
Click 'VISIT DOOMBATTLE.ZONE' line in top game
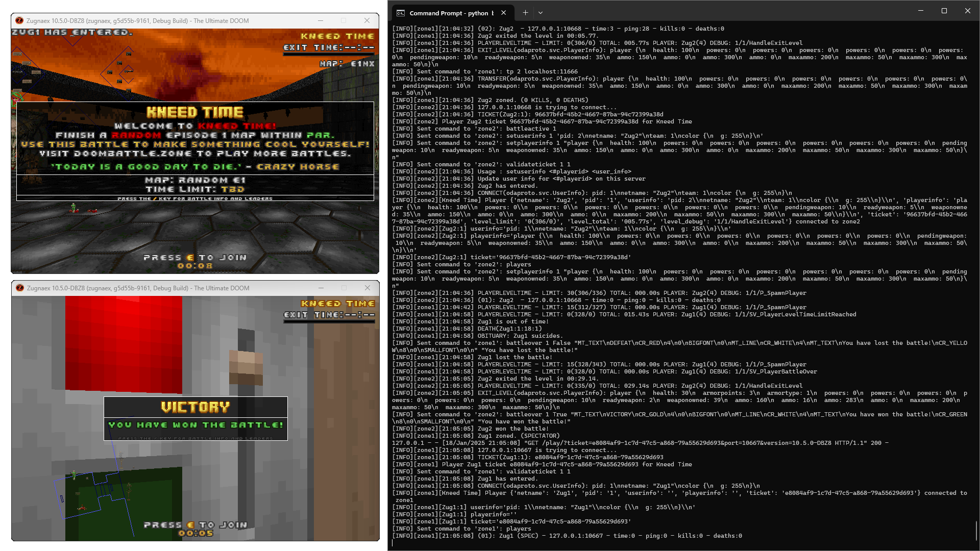[195, 154]
